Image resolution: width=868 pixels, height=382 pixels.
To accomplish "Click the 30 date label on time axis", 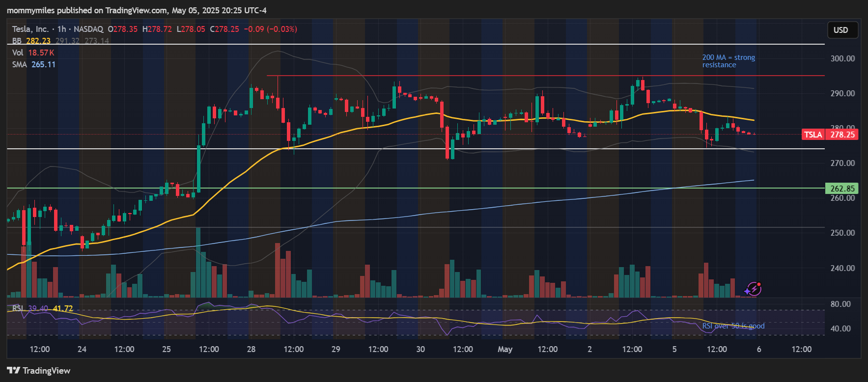I will pos(420,349).
